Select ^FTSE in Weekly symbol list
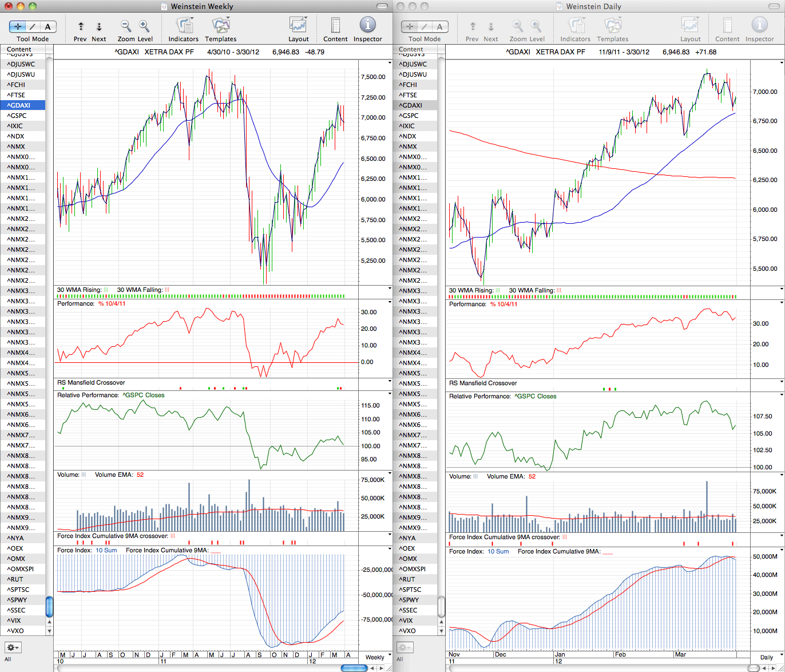The height and width of the screenshot is (672, 785). 23,95
